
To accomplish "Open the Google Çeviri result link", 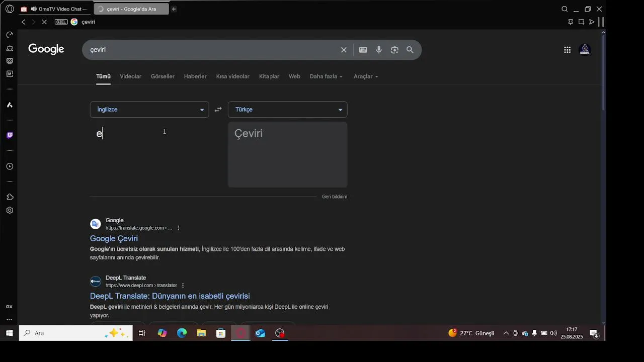I will [x=114, y=238].
